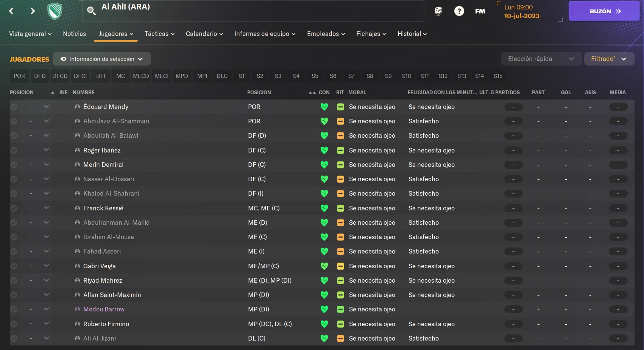
Task: Tick the selection circle for Merih Demiral
Action: (x=14, y=165)
